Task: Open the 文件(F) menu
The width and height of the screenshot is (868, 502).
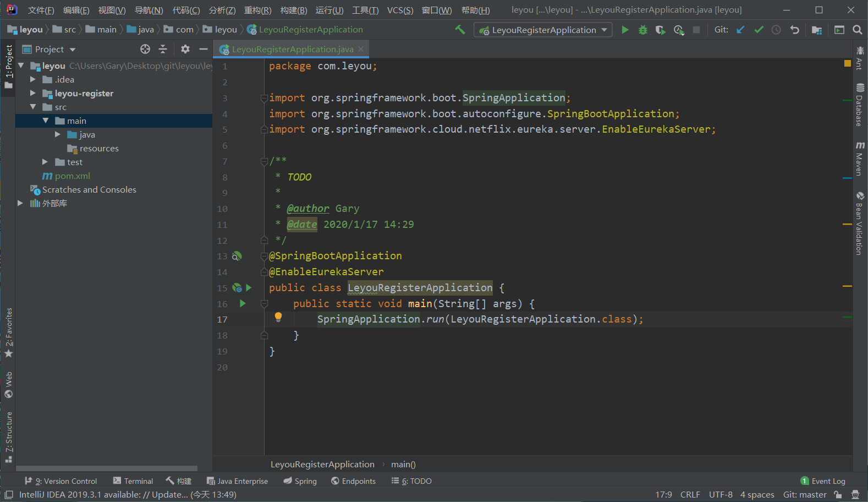Action: click(41, 10)
